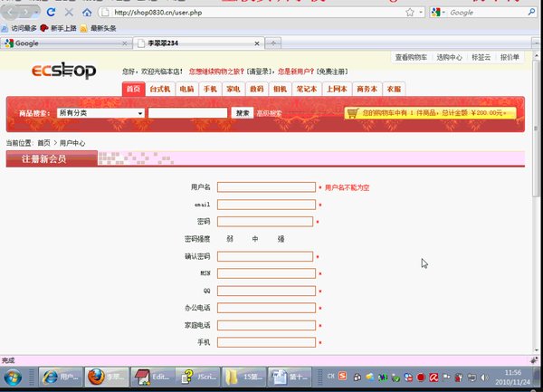Open the 最新头条 feed bookmark
Viewport: 543px width, 392px height.
point(99,28)
